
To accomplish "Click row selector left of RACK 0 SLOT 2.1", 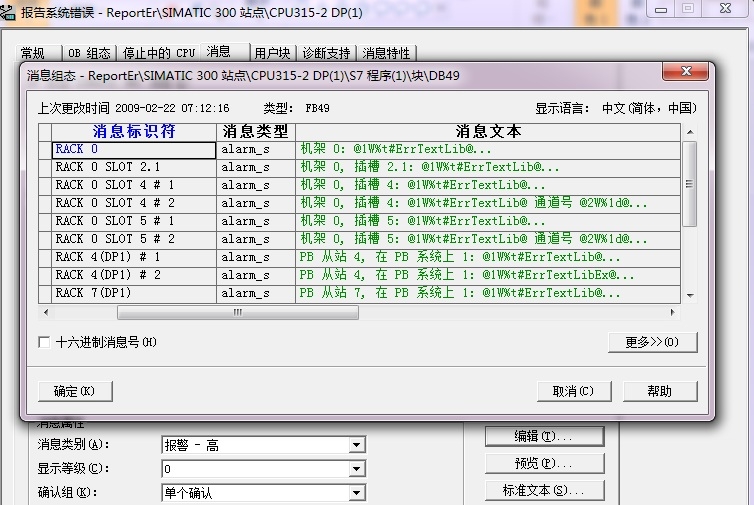I will pyautogui.click(x=45, y=167).
